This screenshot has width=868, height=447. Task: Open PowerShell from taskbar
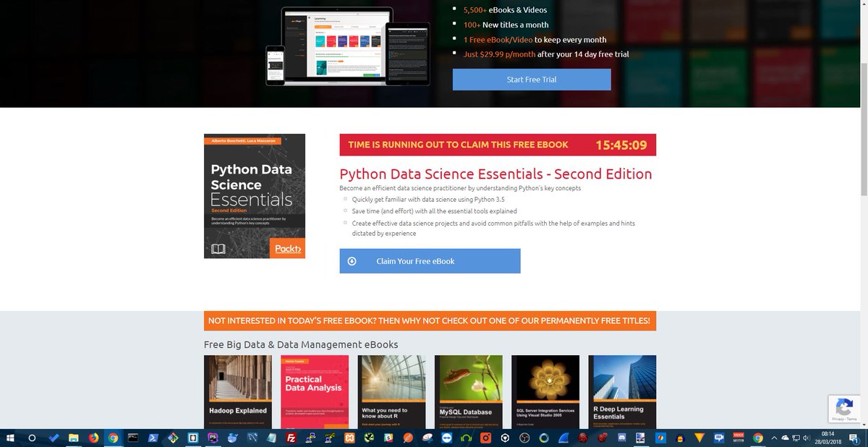pyautogui.click(x=153, y=438)
